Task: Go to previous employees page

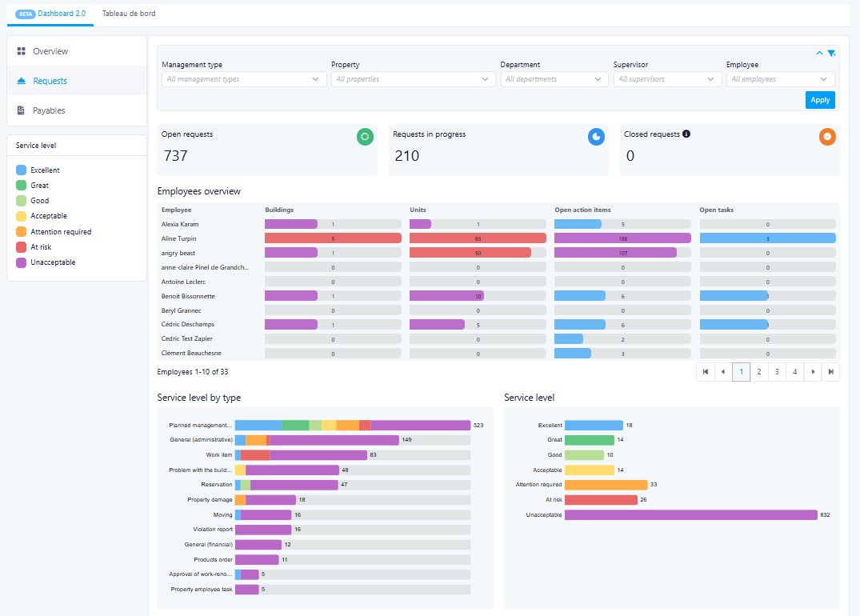Action: pyautogui.click(x=723, y=372)
